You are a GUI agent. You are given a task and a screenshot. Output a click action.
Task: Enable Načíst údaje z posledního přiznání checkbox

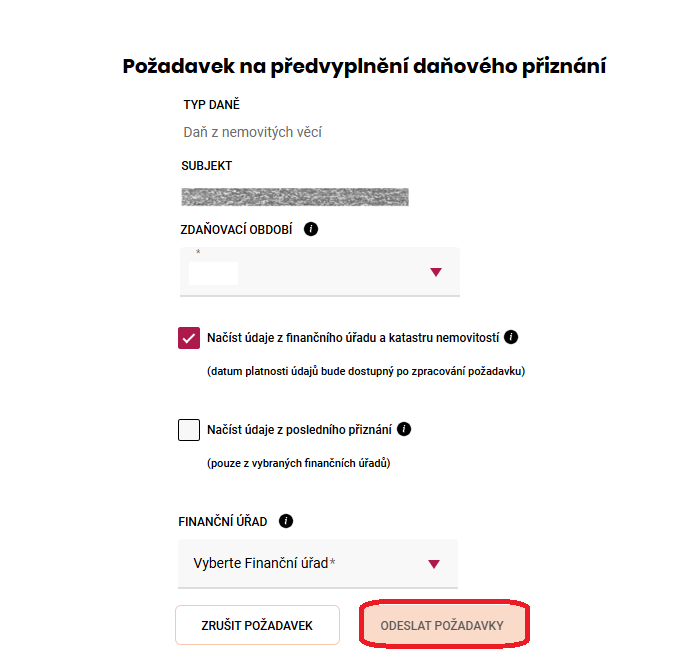[189, 430]
